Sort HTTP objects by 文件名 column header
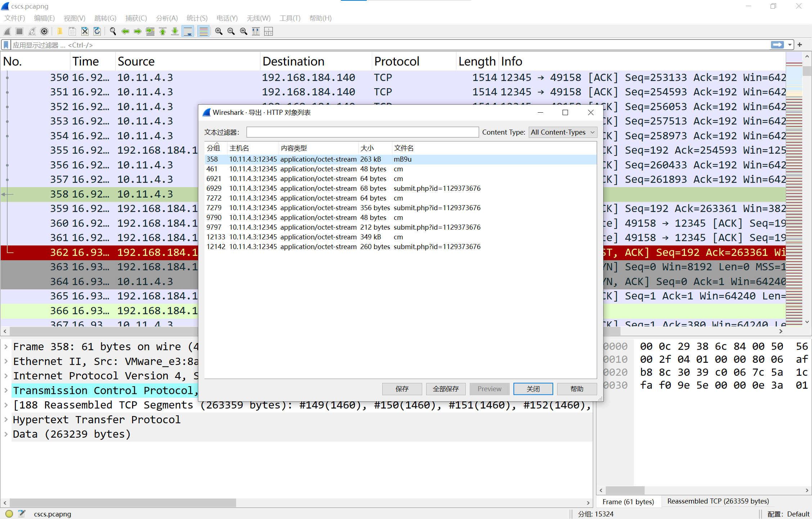 coord(494,148)
